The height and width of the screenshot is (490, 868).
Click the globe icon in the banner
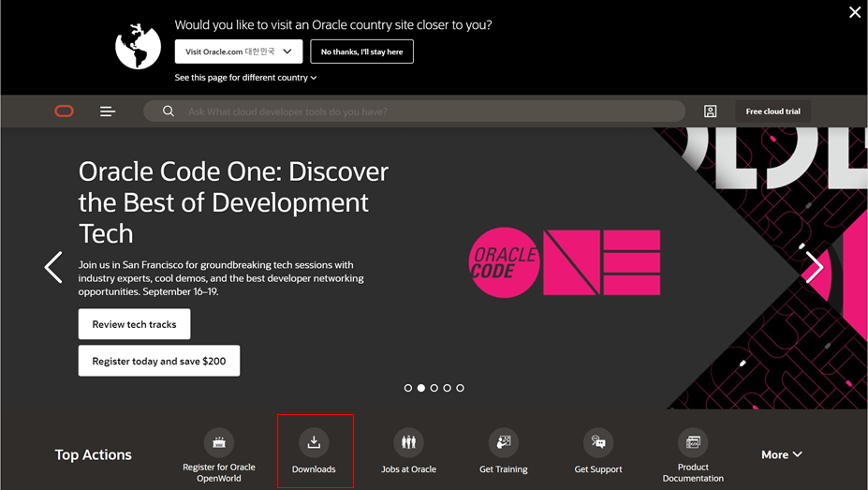pyautogui.click(x=138, y=47)
